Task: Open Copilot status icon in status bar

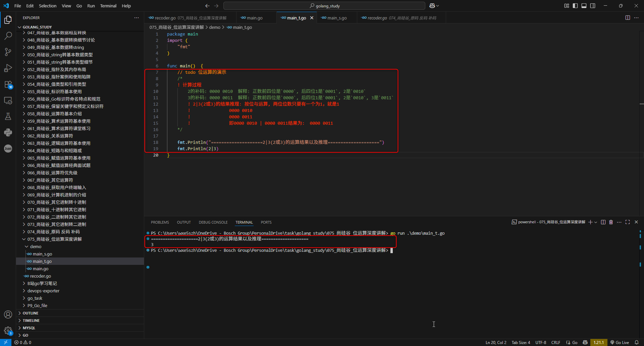Action: (585, 342)
